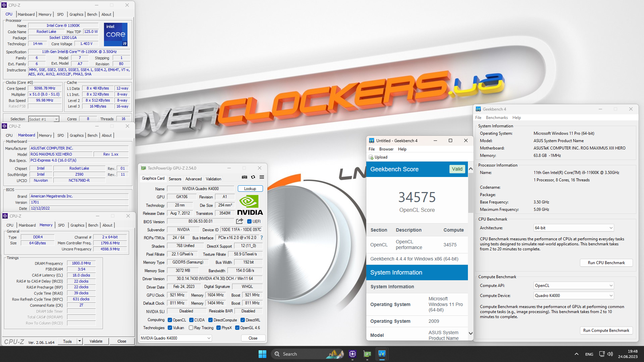Take a GPU-Z screenshot with camera icon
This screenshot has height=362, width=644.
(245, 177)
